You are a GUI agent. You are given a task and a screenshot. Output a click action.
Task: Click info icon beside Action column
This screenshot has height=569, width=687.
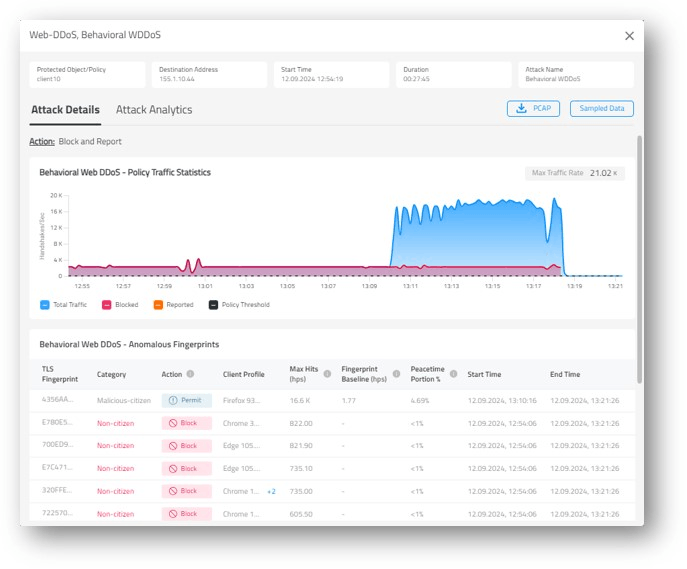[190, 374]
